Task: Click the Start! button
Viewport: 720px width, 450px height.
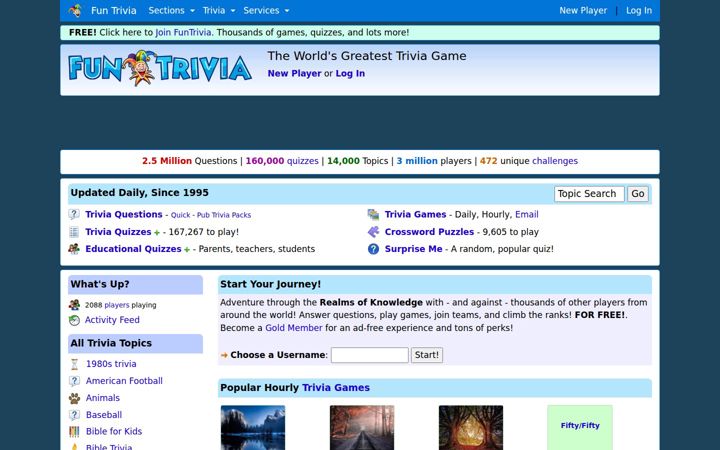Action: click(x=427, y=355)
